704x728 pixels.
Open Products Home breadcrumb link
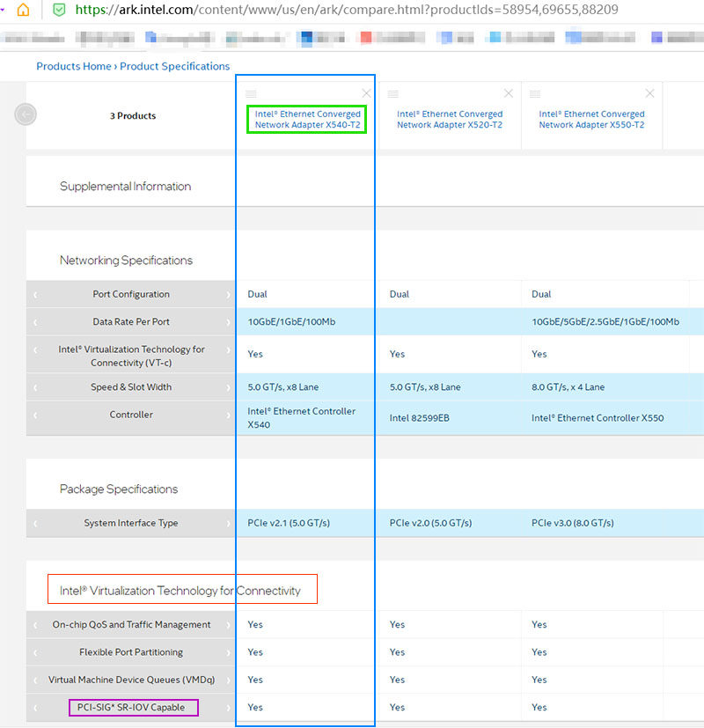coord(74,66)
